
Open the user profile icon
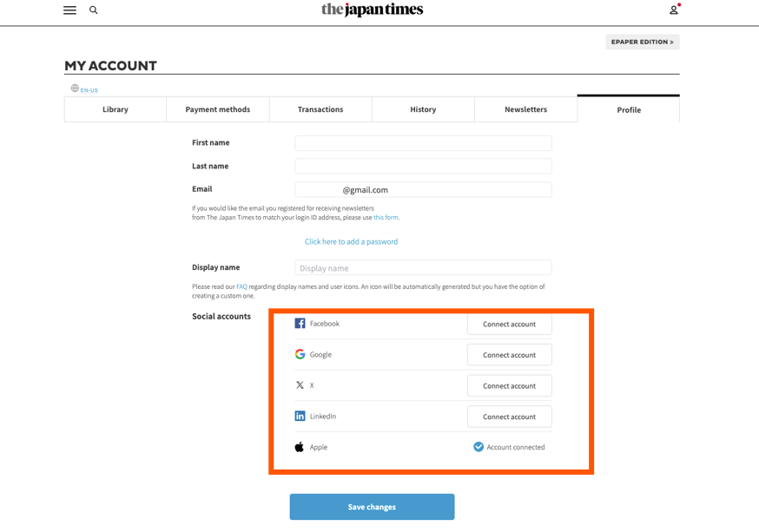[674, 10]
